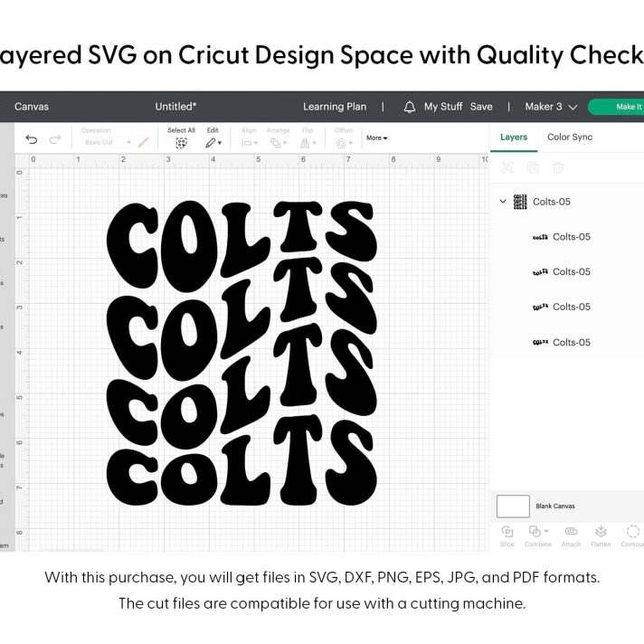Switch to the Color Sync tab

570,137
